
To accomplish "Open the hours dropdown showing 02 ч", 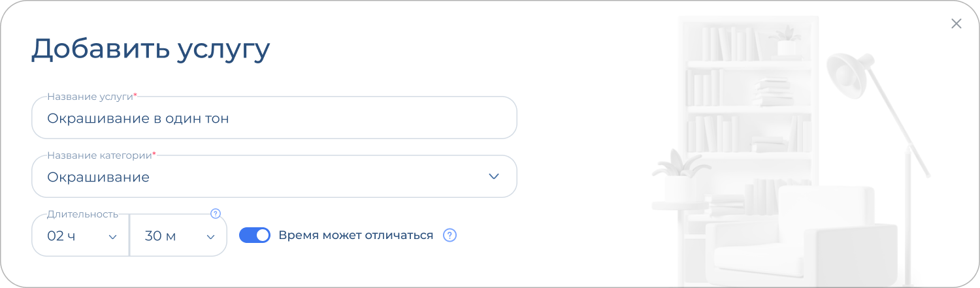I will [80, 236].
